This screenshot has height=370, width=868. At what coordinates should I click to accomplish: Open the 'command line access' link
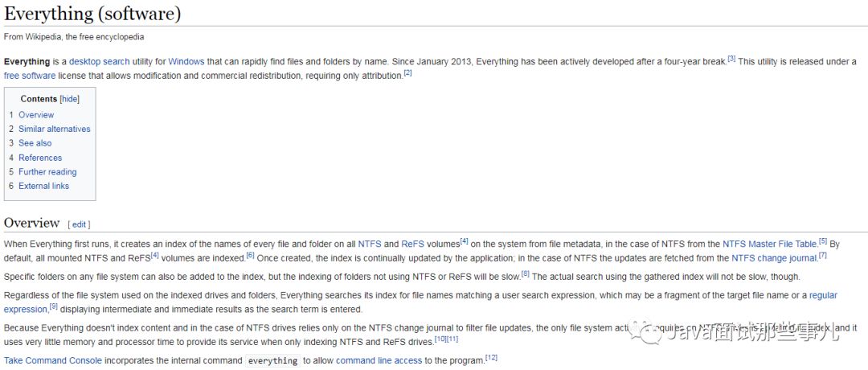point(379,360)
